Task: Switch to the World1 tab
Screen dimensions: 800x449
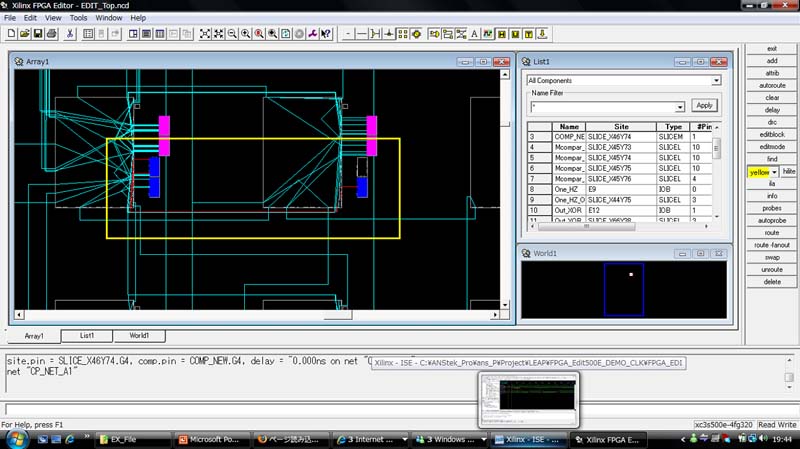Action: [139, 335]
